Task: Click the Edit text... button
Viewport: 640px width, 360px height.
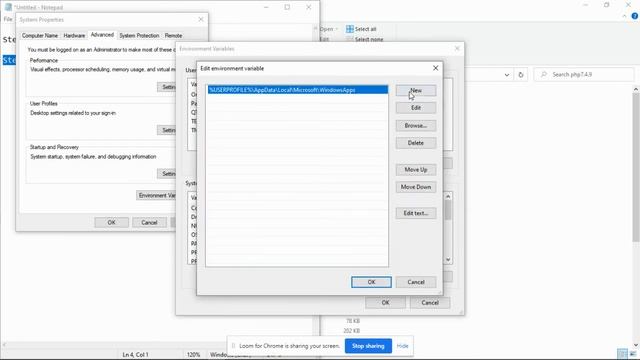Action: pos(416,213)
